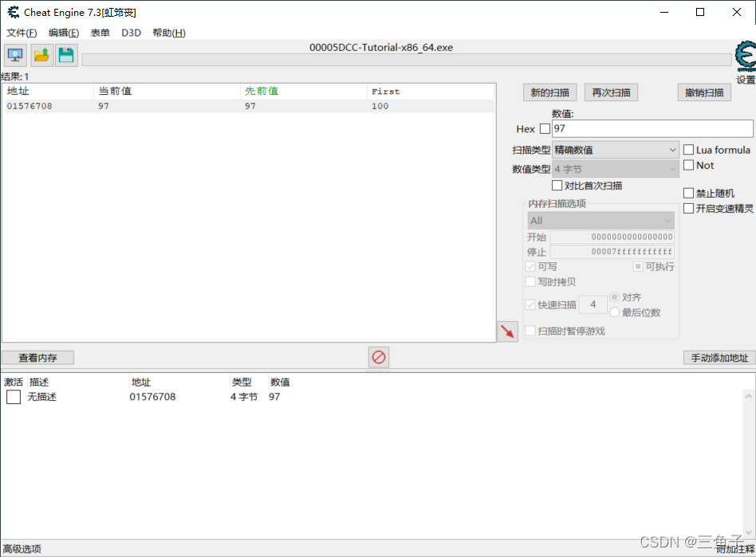Click the 停止 stop address field
Screen dimensions: 756x557
(612, 252)
